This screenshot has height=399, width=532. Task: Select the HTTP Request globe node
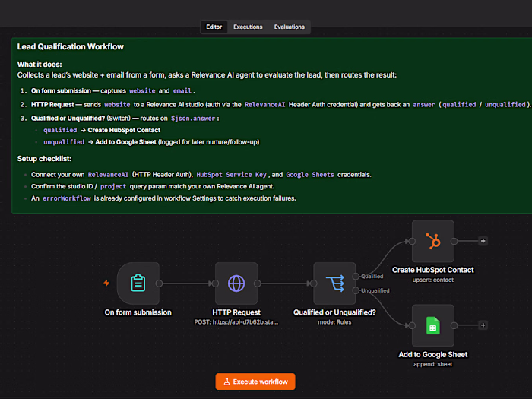click(236, 283)
